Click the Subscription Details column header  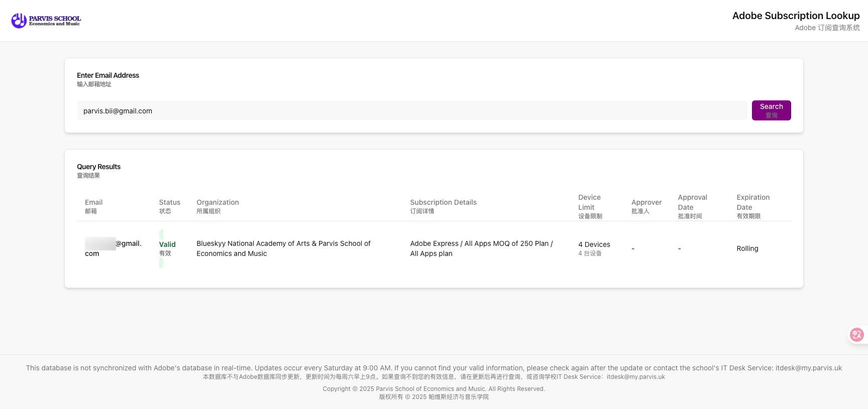(443, 206)
